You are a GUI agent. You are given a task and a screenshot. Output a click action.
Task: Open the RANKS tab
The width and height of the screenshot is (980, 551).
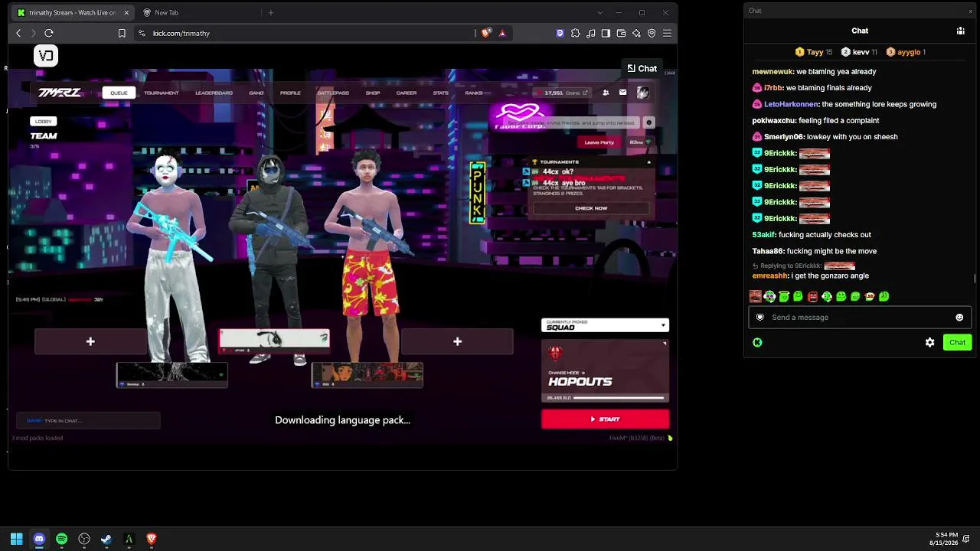pyautogui.click(x=474, y=93)
